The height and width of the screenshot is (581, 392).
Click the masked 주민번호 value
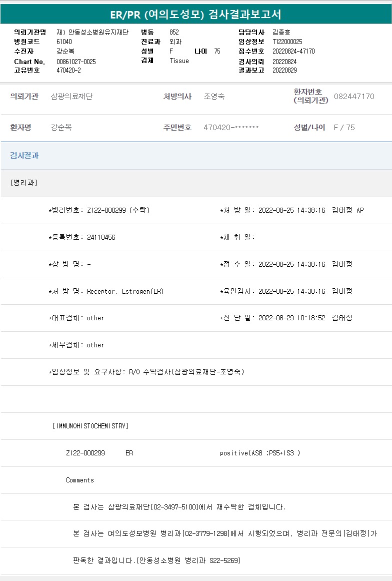(231, 128)
